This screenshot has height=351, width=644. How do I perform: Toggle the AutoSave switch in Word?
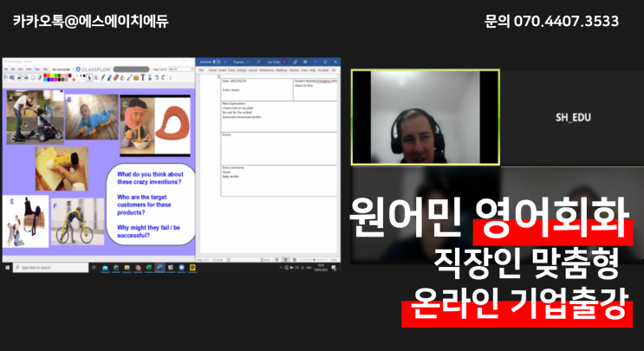pos(217,62)
